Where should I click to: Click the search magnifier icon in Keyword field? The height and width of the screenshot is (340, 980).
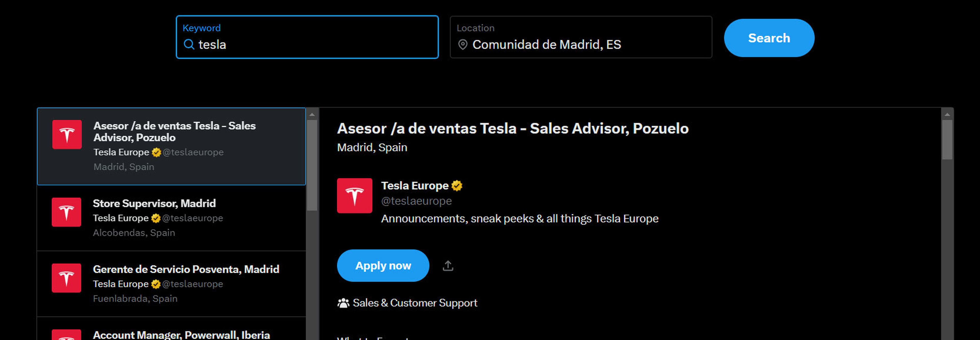189,44
